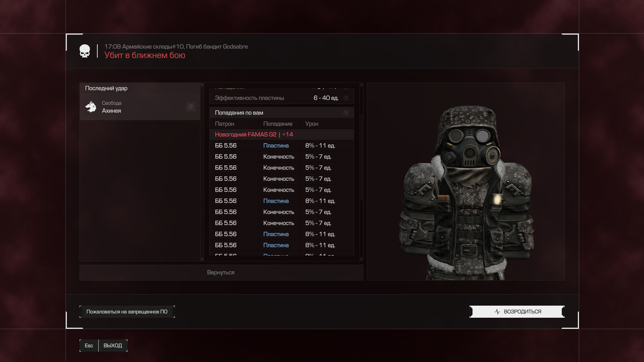Open help icon for Попадания по вам

(x=346, y=113)
